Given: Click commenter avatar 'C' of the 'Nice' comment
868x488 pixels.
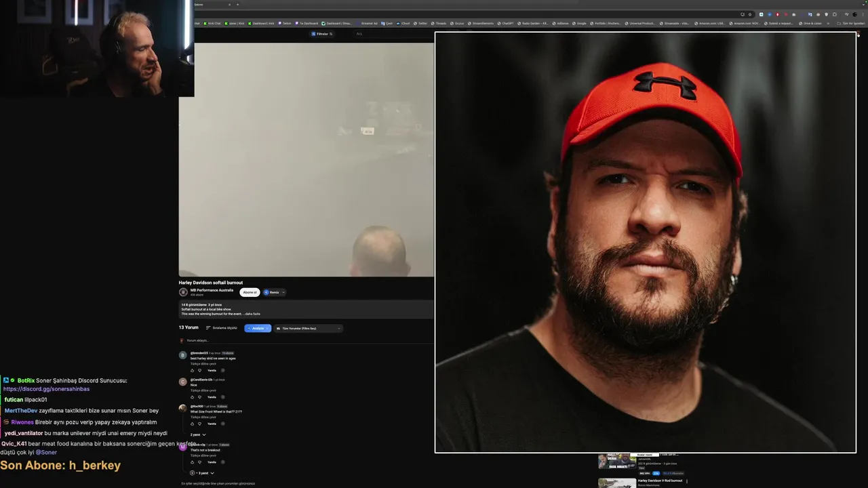Looking at the screenshot, I should click(x=182, y=382).
